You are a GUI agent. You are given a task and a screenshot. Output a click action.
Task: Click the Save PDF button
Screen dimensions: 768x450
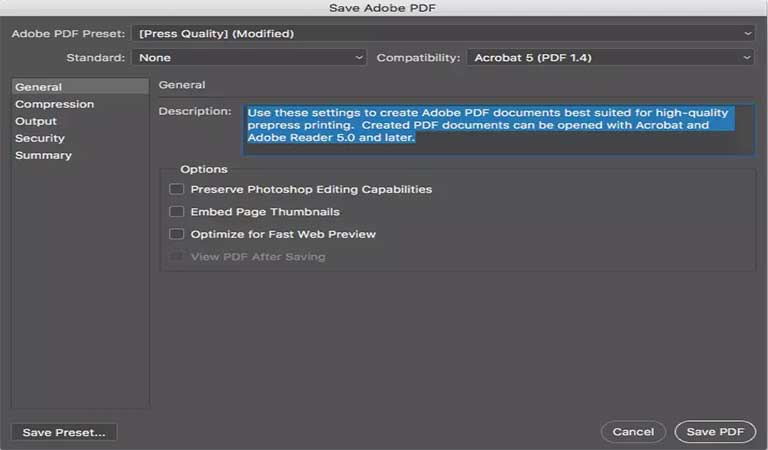coord(715,432)
